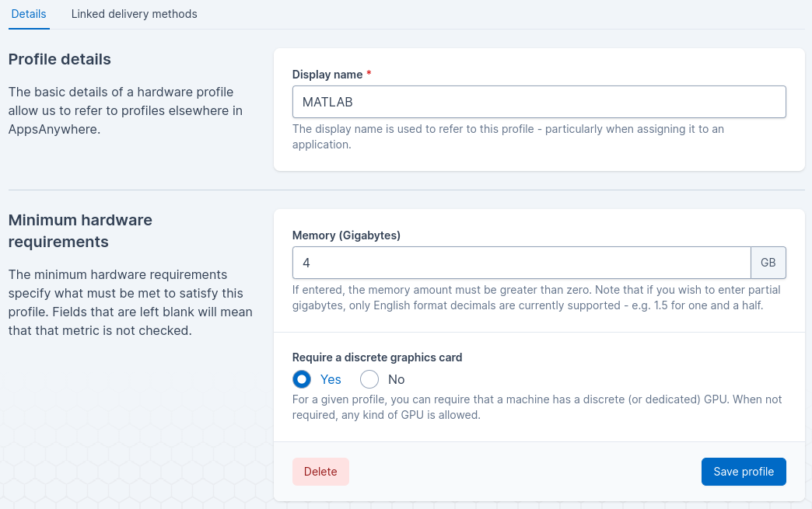Click the Profile details description paragraph

(125, 110)
